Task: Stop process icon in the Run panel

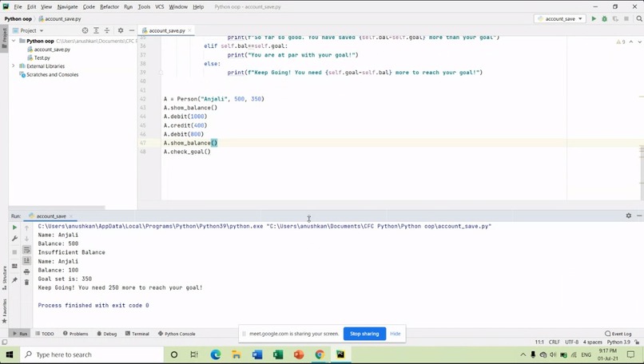Action: 15,252
